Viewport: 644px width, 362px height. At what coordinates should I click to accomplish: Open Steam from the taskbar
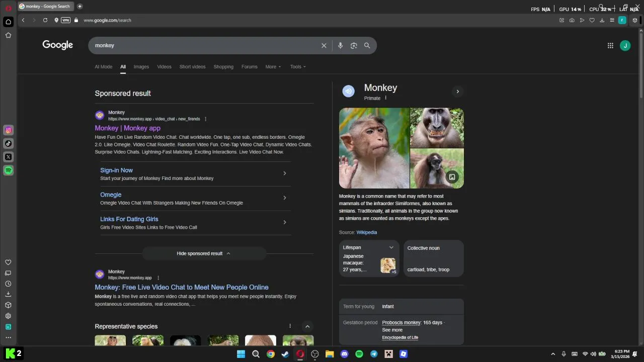pos(285,354)
